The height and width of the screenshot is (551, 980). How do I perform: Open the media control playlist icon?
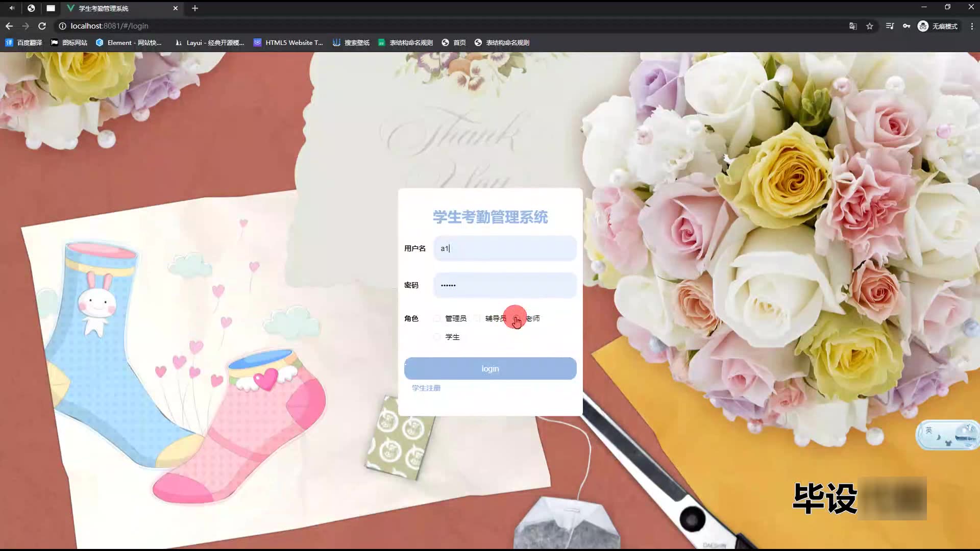[890, 26]
